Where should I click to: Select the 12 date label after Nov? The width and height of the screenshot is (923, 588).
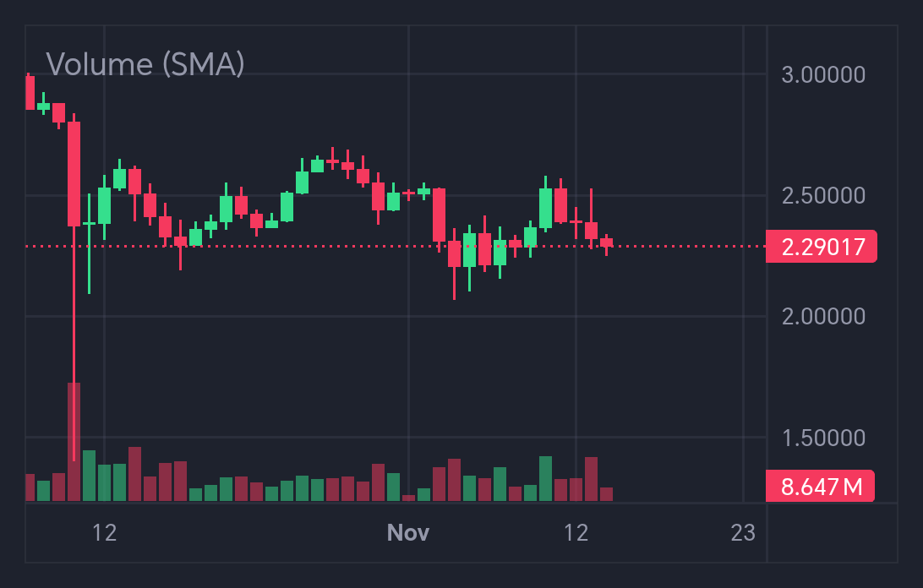(576, 532)
